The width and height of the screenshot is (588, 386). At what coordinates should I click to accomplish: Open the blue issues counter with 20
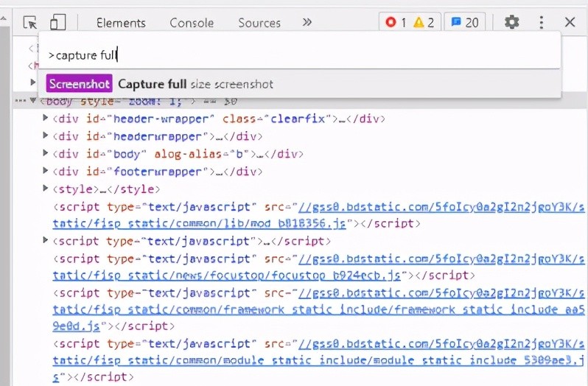click(x=464, y=23)
